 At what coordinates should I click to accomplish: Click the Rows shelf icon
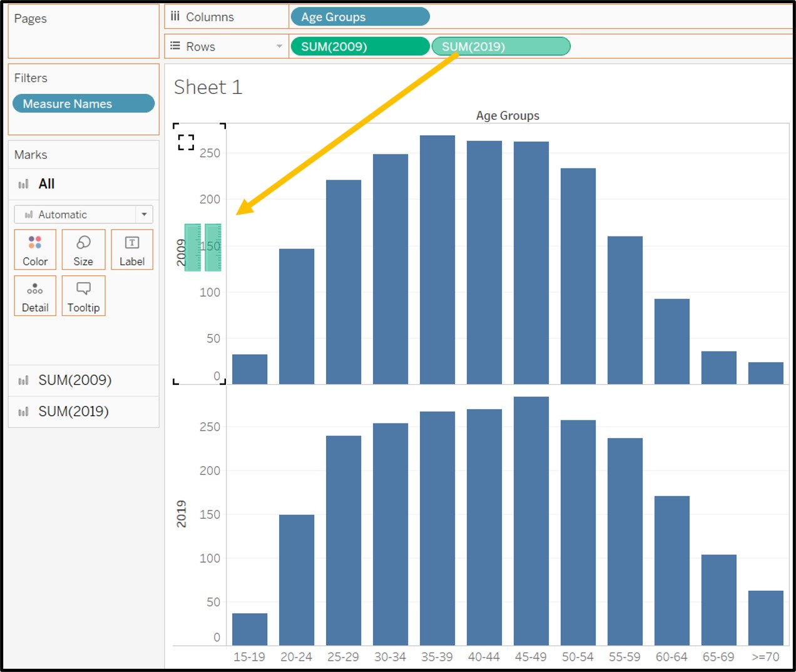coord(175,46)
